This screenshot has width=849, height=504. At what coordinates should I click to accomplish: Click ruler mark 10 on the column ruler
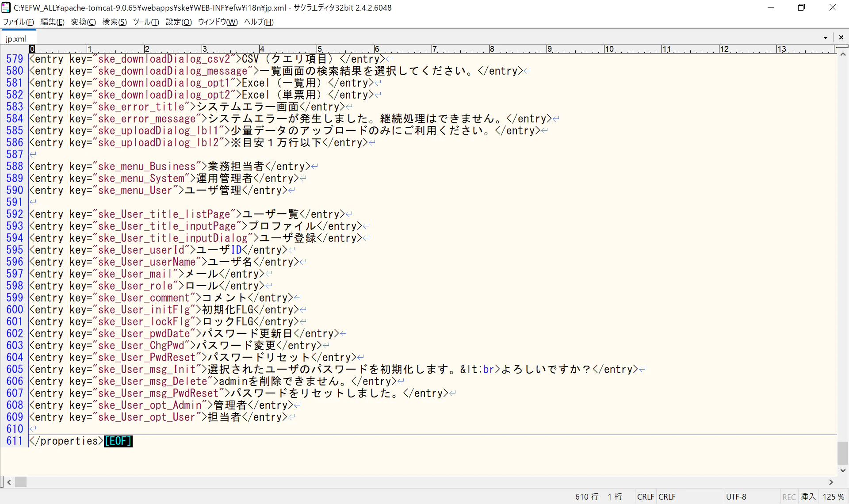click(609, 49)
